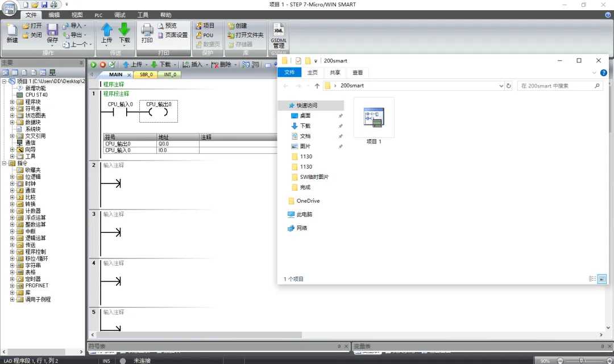Select the CPU_输出0 output coil
614x364 pixels.
[x=158, y=112]
